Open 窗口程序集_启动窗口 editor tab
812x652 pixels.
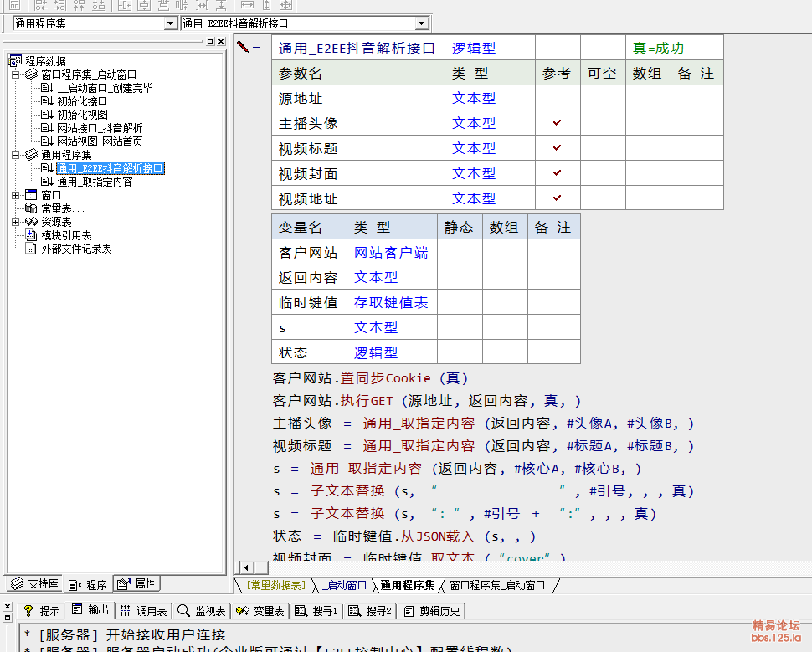497,585
